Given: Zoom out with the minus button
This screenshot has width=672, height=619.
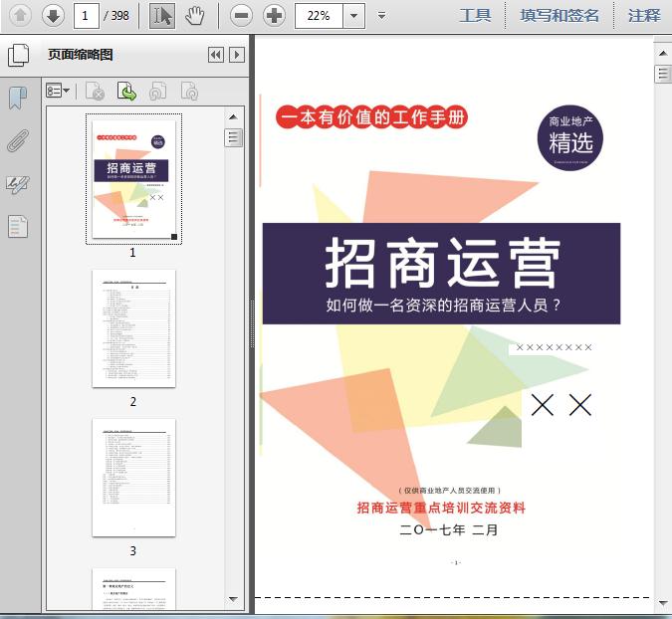Looking at the screenshot, I should (x=241, y=16).
